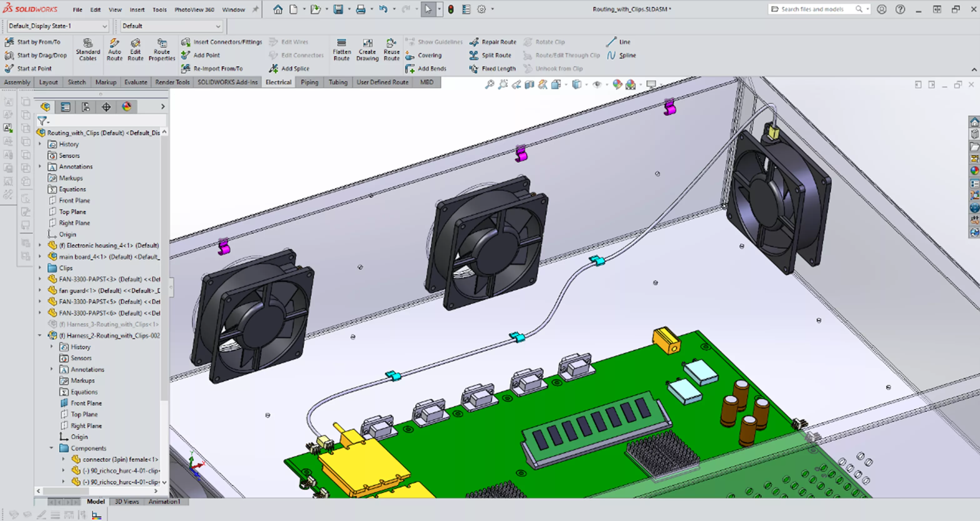The image size is (980, 521).
Task: Open the Default configuration dropdown
Action: coord(171,26)
